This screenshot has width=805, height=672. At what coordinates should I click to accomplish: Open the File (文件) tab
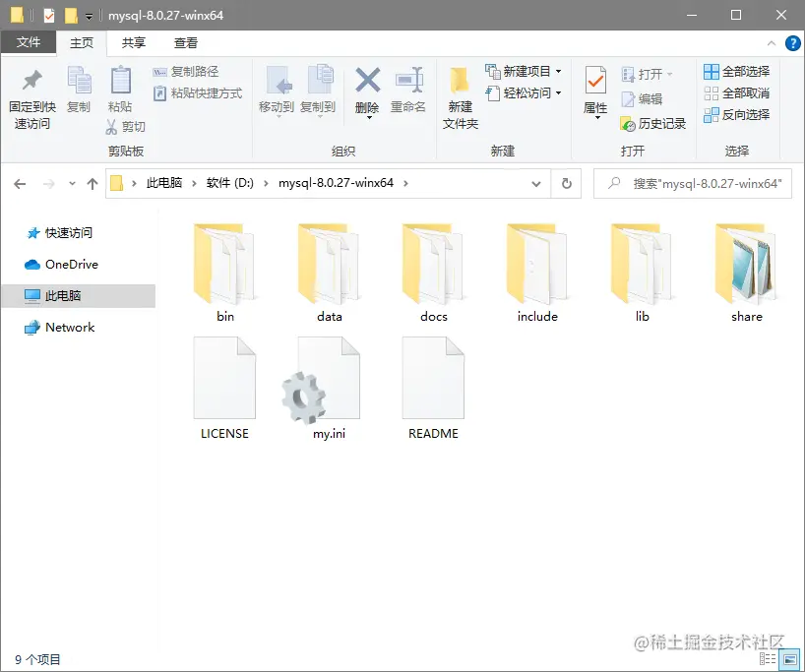click(29, 42)
